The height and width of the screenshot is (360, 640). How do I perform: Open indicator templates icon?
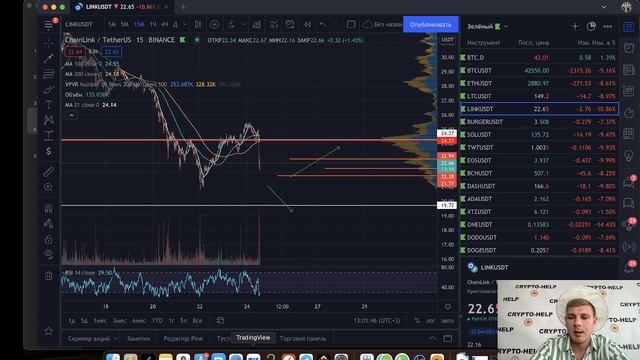(x=273, y=24)
